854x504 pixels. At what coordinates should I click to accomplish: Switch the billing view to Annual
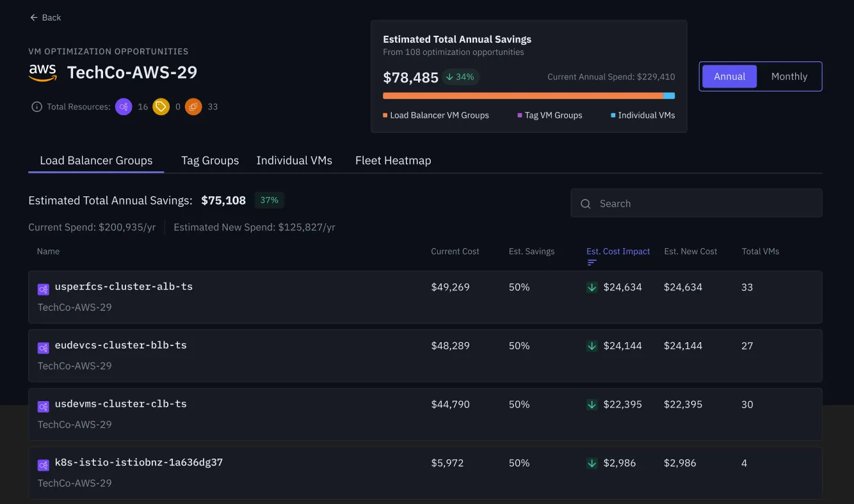pos(729,77)
